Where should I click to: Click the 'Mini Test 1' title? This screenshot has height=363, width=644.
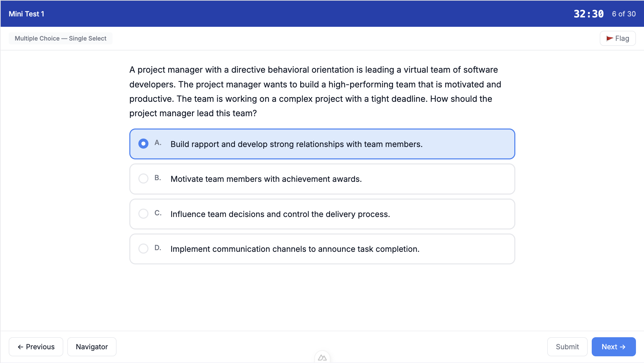tap(26, 14)
